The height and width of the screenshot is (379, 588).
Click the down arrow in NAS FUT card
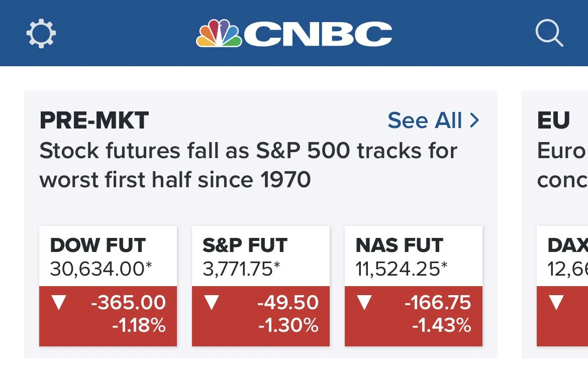click(364, 302)
